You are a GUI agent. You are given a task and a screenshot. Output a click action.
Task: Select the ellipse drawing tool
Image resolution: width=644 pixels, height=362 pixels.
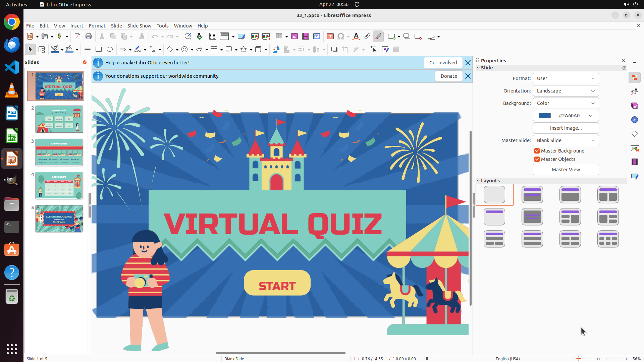click(110, 50)
